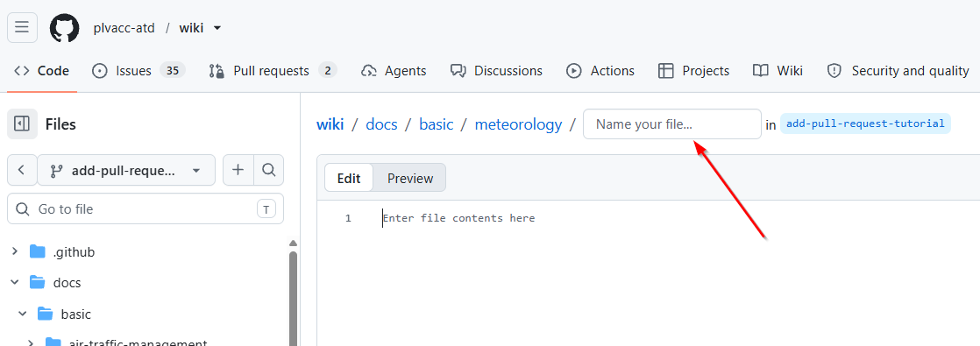Click the docs breadcrumb link
The height and width of the screenshot is (346, 980).
click(381, 124)
